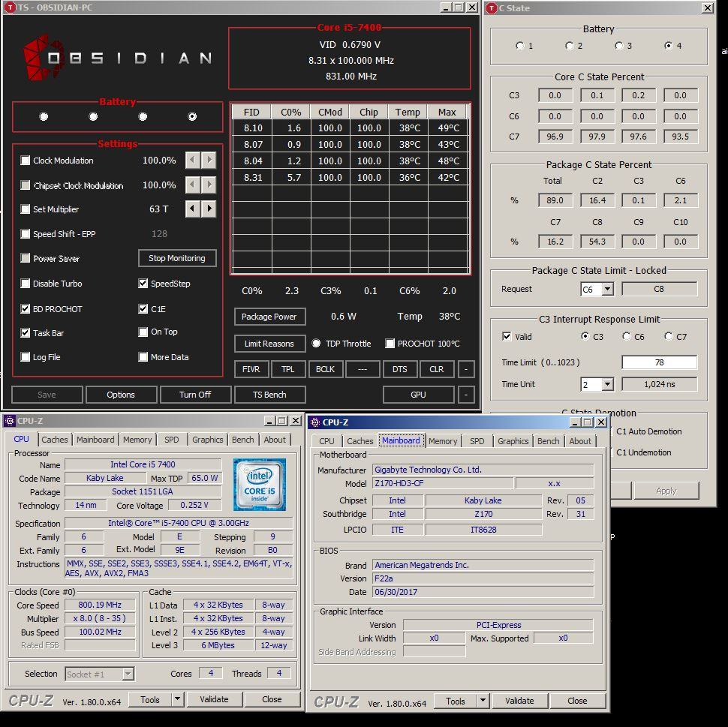Viewport: 728px width, 727px height.
Task: Click the left CPU-Z window title icon
Action: [x=9, y=421]
